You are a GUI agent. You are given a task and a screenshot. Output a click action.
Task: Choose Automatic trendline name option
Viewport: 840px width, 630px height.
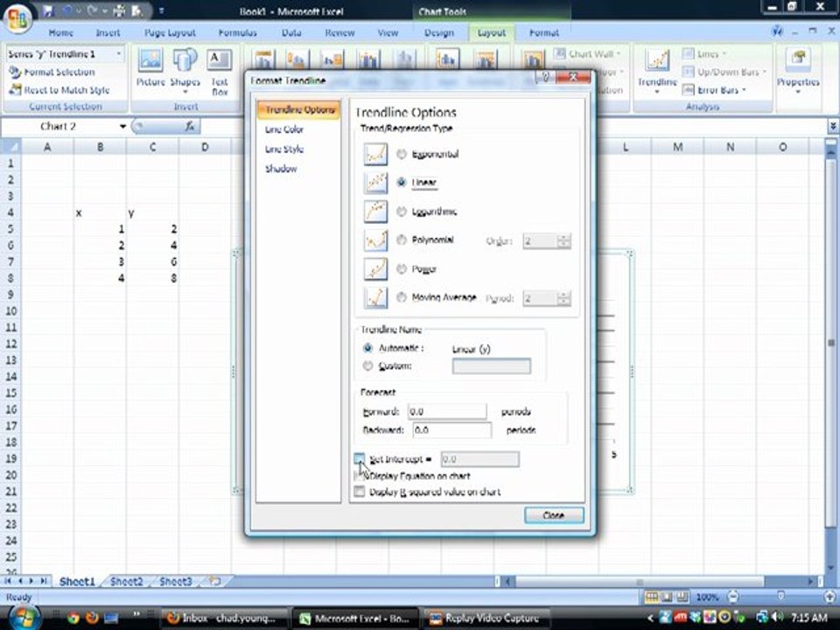click(x=367, y=347)
